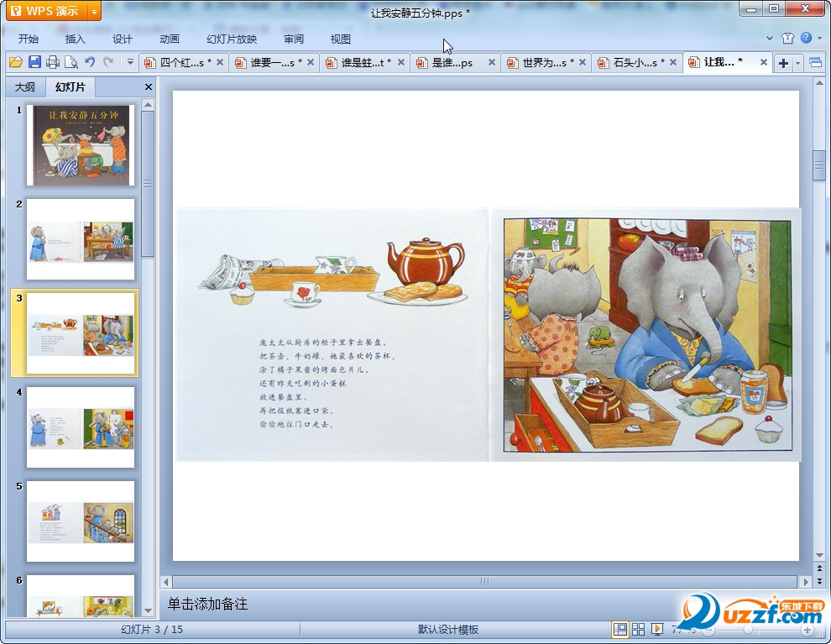Screen dimensions: 831x644
Task: Close the 石头小...s document tab
Action: (673, 62)
